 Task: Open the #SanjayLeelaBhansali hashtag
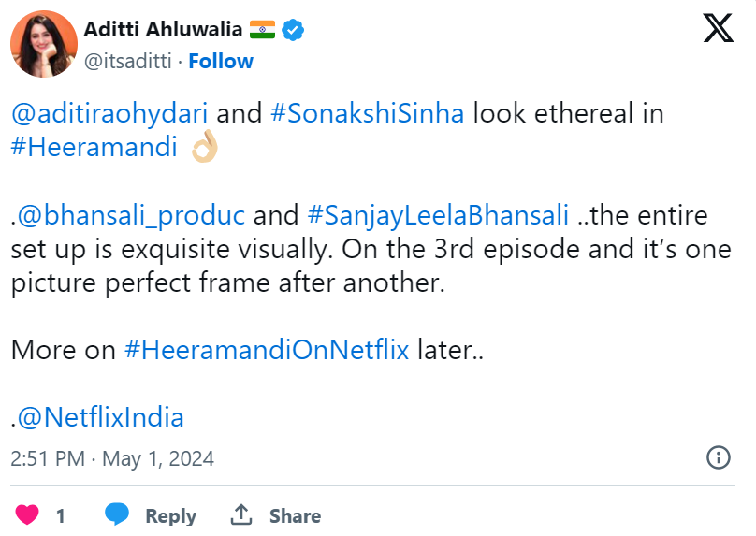click(438, 216)
